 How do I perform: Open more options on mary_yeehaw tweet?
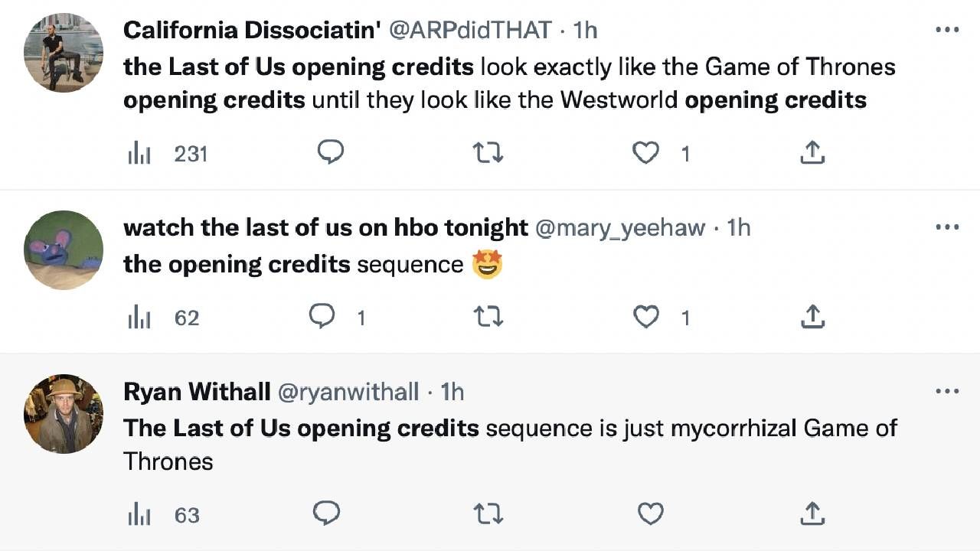pos(947,227)
